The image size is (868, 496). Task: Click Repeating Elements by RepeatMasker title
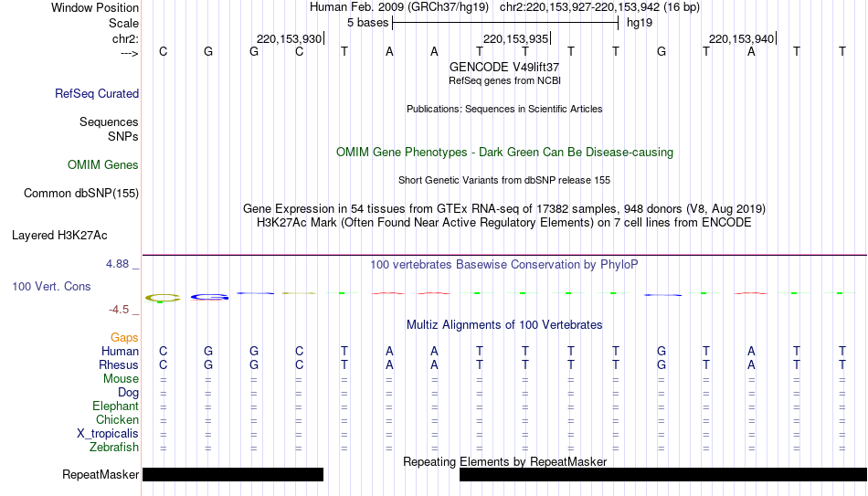[x=504, y=461]
